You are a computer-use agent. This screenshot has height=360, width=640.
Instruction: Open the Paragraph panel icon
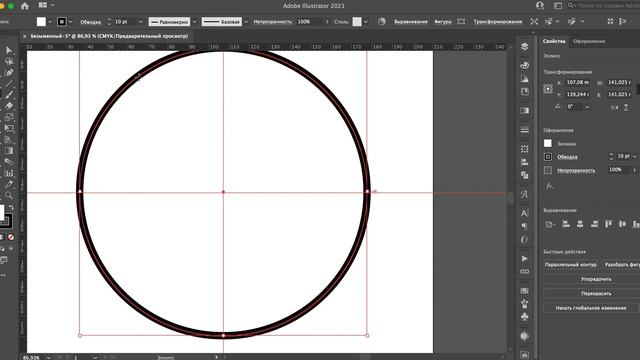click(x=524, y=226)
